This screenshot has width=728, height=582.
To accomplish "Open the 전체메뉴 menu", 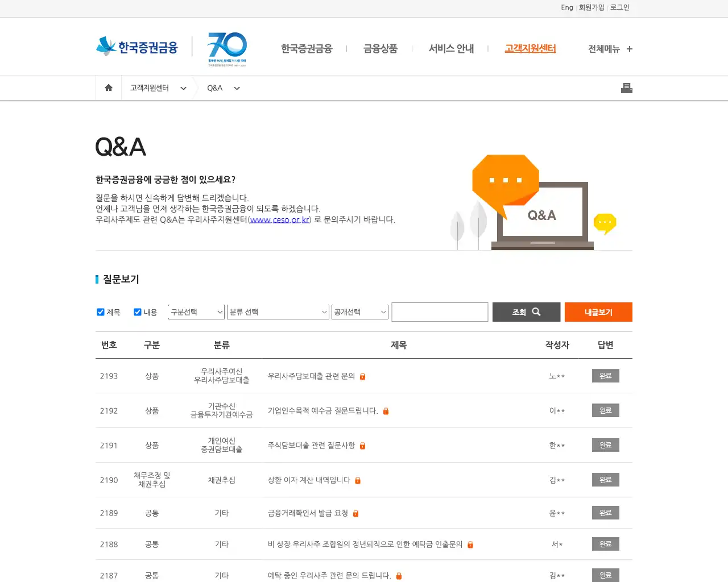I will pyautogui.click(x=603, y=49).
